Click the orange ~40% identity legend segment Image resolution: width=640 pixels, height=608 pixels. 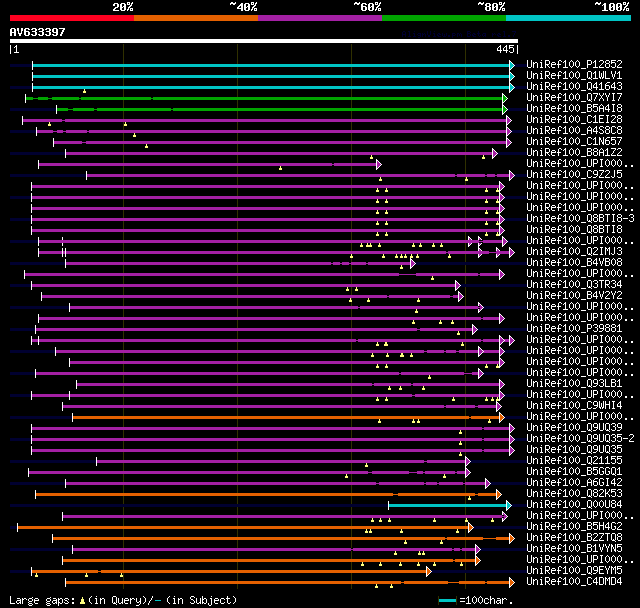pos(196,18)
